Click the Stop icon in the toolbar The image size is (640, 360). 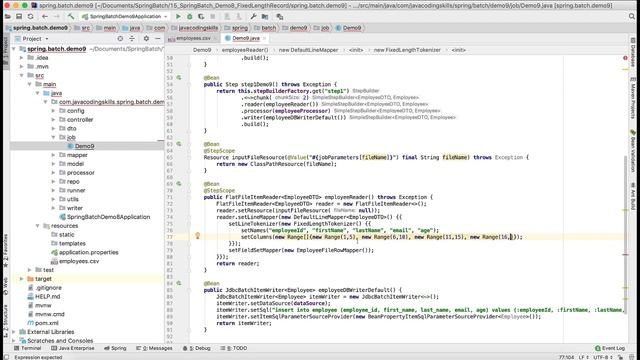(213, 16)
